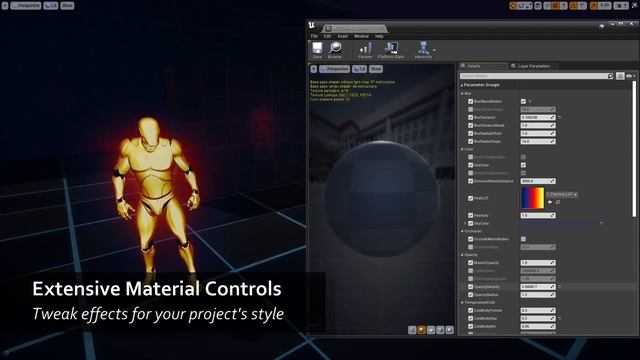Toggle the UseColor override checkbox
640x360 pixels.
click(470, 165)
